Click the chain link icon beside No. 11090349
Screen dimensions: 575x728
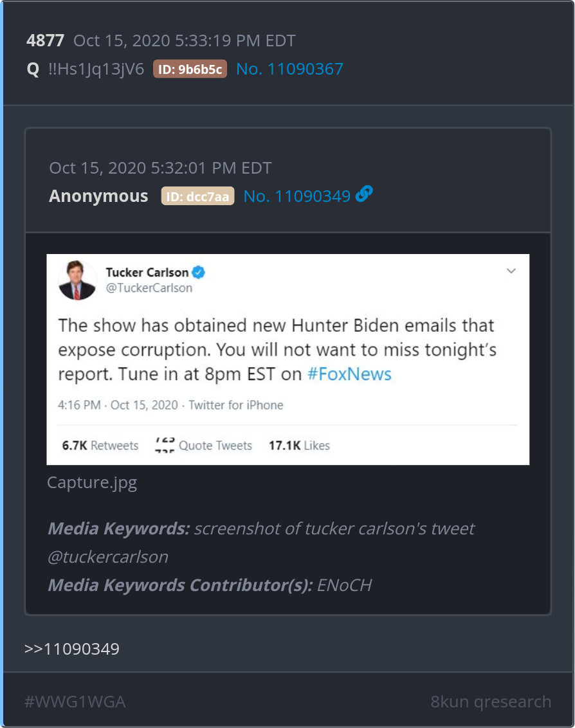(x=364, y=194)
